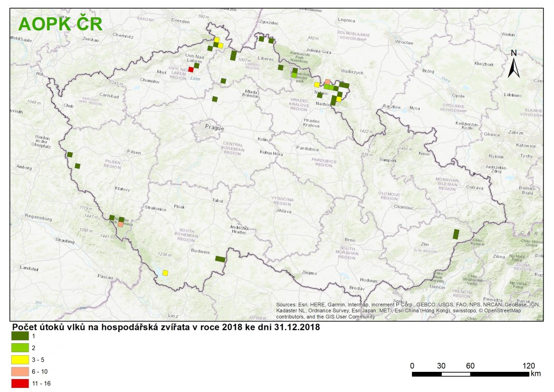Select the orange legend swatch for 6 - 10
Viewport: 554px width, 392px height.
click(x=22, y=371)
